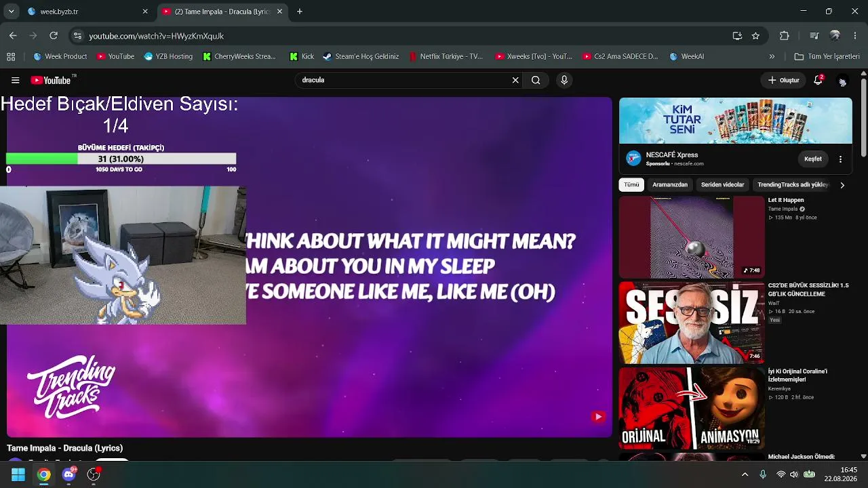Click the YouTube watermark icon on the video

[x=597, y=417]
